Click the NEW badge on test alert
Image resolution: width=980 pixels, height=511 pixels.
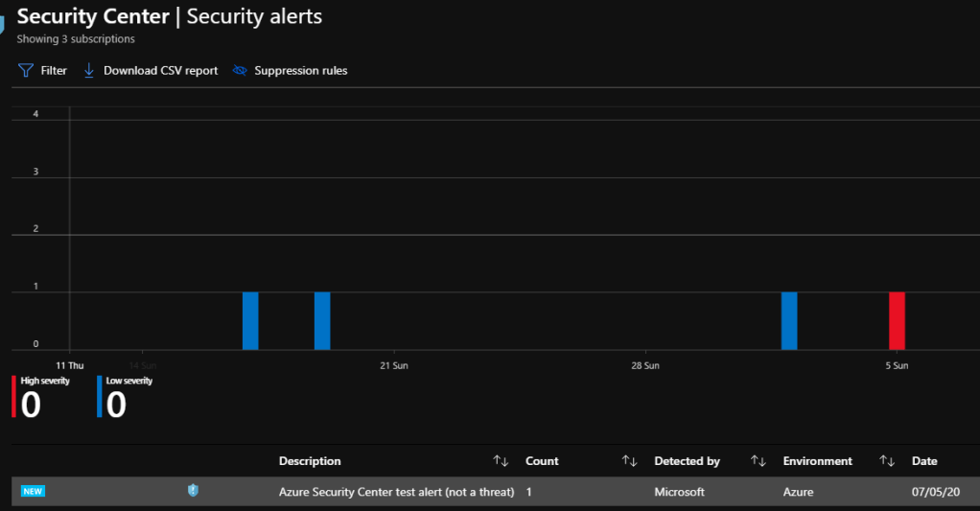33,492
